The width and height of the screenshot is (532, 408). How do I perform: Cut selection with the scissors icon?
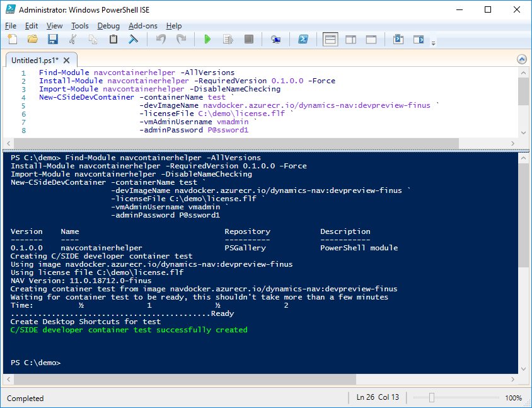point(72,39)
